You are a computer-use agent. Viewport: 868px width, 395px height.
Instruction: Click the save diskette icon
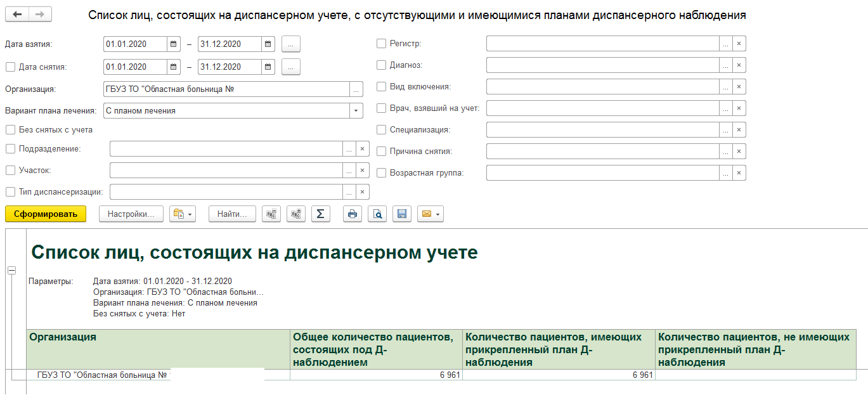(x=401, y=214)
